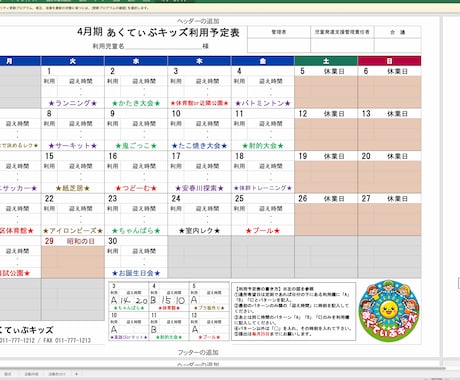Image resolution: width=460 pixels, height=380 pixels.
Task: Select the 休業日 label for day 27
Action: click(397, 199)
